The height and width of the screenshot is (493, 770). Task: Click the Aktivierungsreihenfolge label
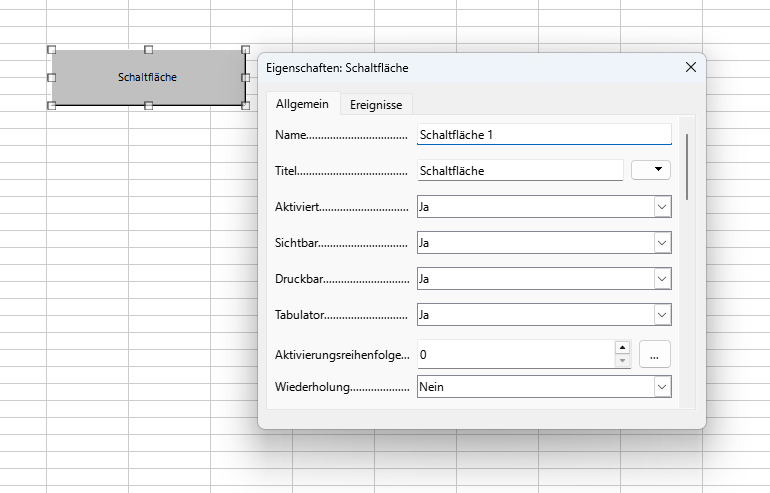point(342,355)
